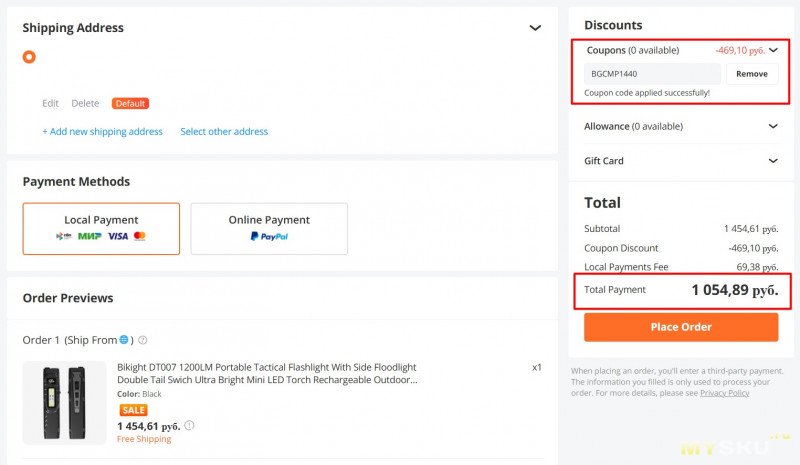Expand the Allowance section
Screen dimensions: 800x465
773,127
